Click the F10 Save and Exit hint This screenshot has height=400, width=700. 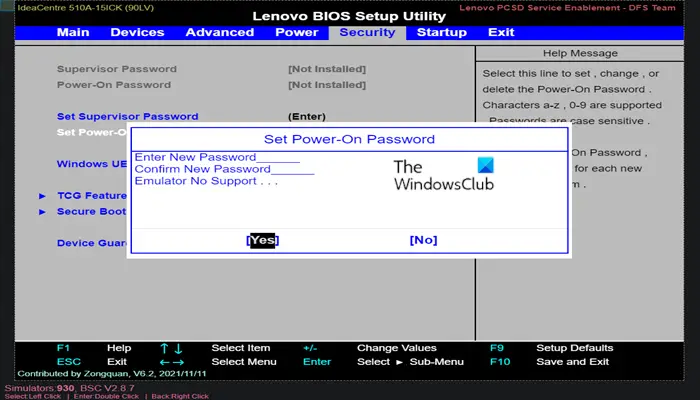point(549,362)
